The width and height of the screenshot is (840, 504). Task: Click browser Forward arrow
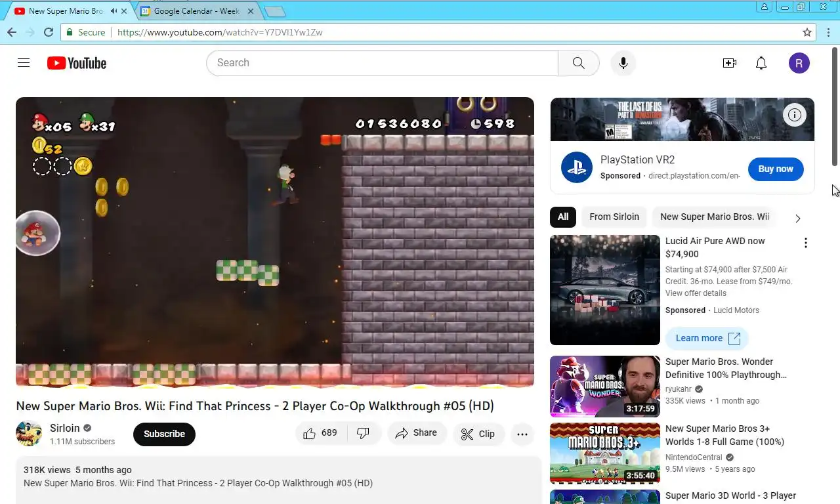point(30,32)
